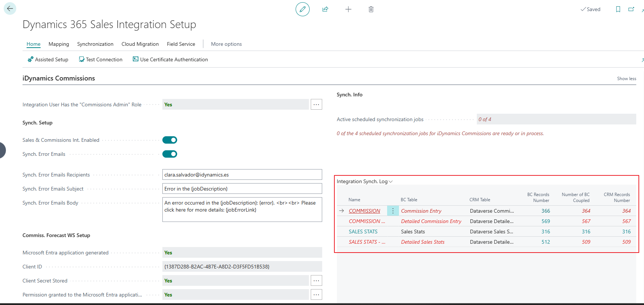The width and height of the screenshot is (644, 305).
Task: Click the Synch. Error Emails Subject field
Action: [242, 189]
